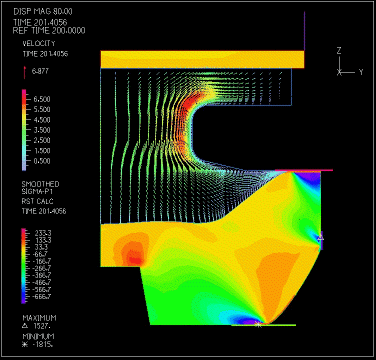The image size is (376, 360).
Task: Click the asterisk minimum stress marker on model
Action: click(258, 324)
